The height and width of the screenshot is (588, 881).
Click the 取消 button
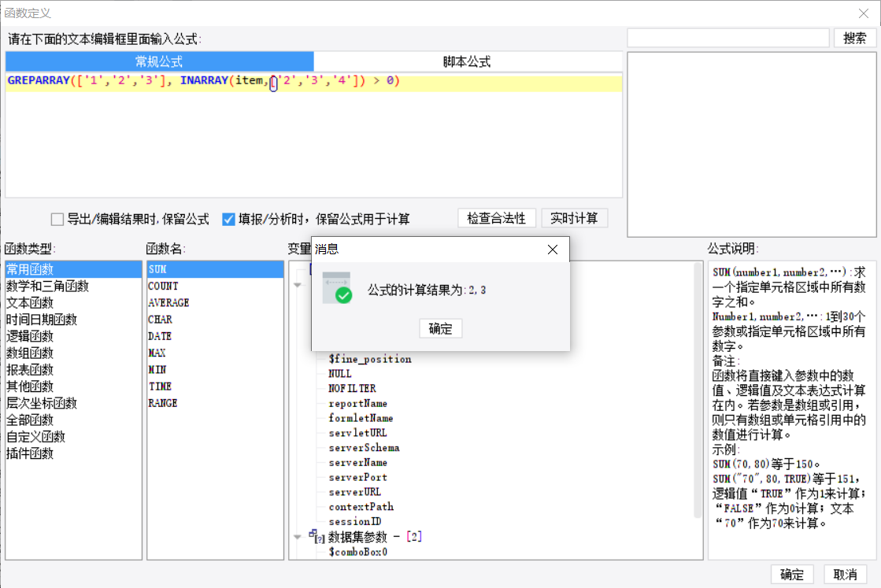pos(845,575)
